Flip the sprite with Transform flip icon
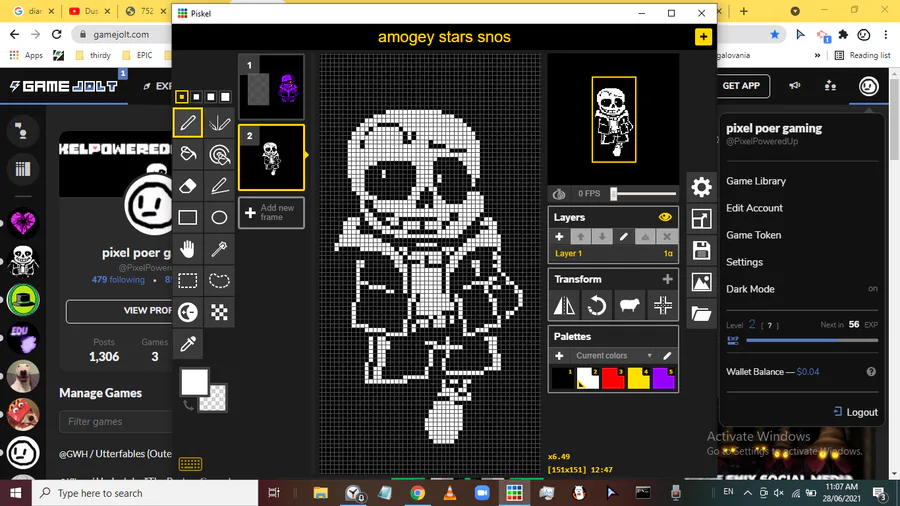 tap(564, 305)
